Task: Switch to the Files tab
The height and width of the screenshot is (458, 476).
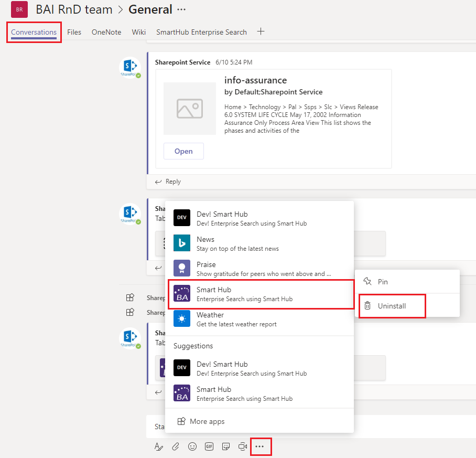Action: [74, 32]
